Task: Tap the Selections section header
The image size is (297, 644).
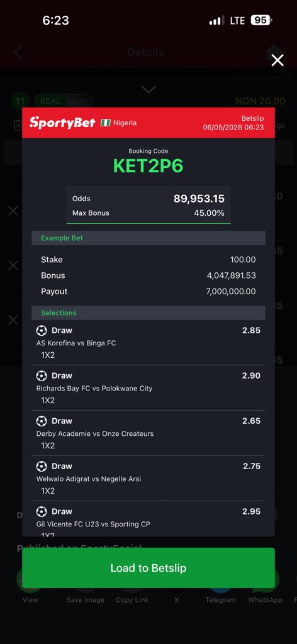Action: click(x=148, y=313)
